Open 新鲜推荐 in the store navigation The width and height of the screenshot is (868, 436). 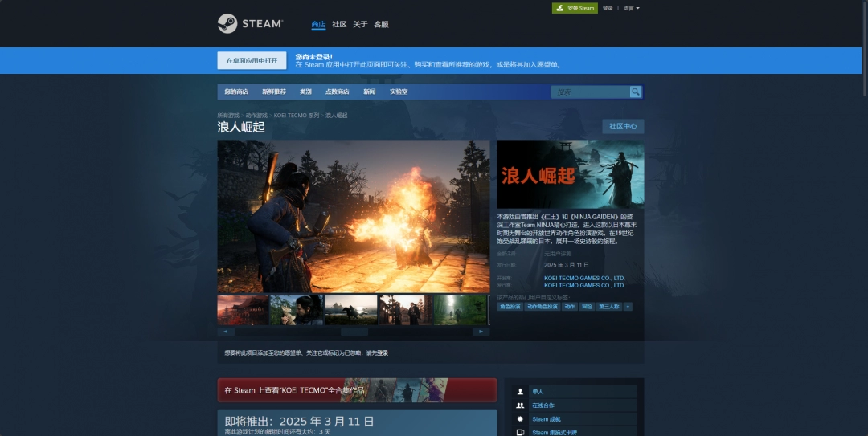click(273, 92)
